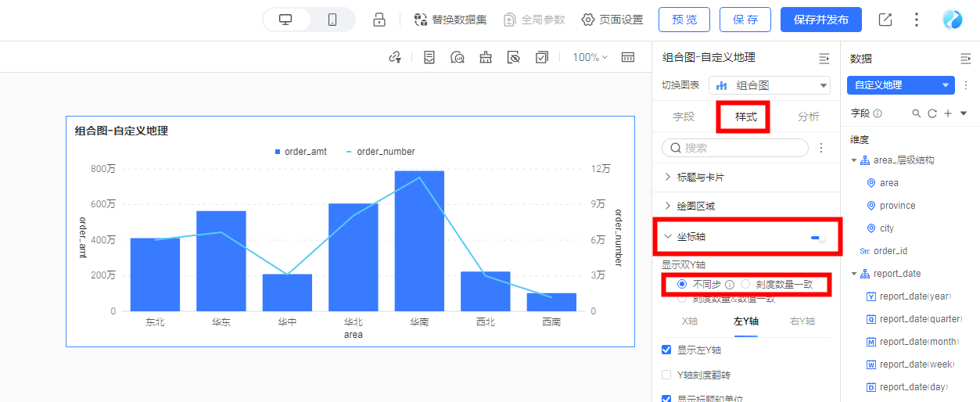980x402 pixels.
Task: Open the 自定义地理 dataset dropdown
Action: (901, 85)
